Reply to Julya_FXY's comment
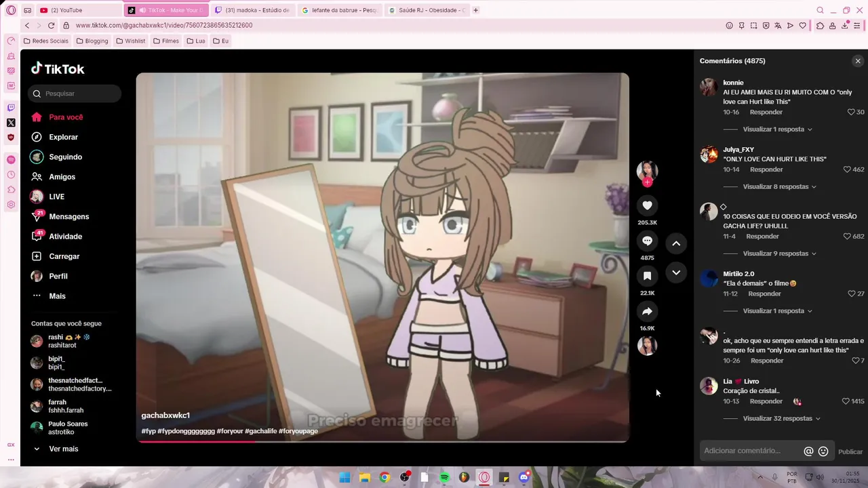The width and height of the screenshot is (868, 488). tap(766, 169)
